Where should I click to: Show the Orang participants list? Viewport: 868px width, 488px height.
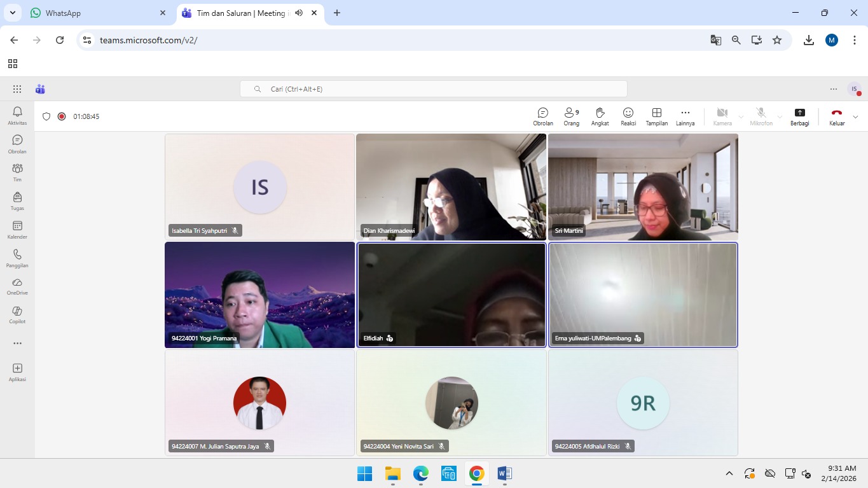click(571, 116)
